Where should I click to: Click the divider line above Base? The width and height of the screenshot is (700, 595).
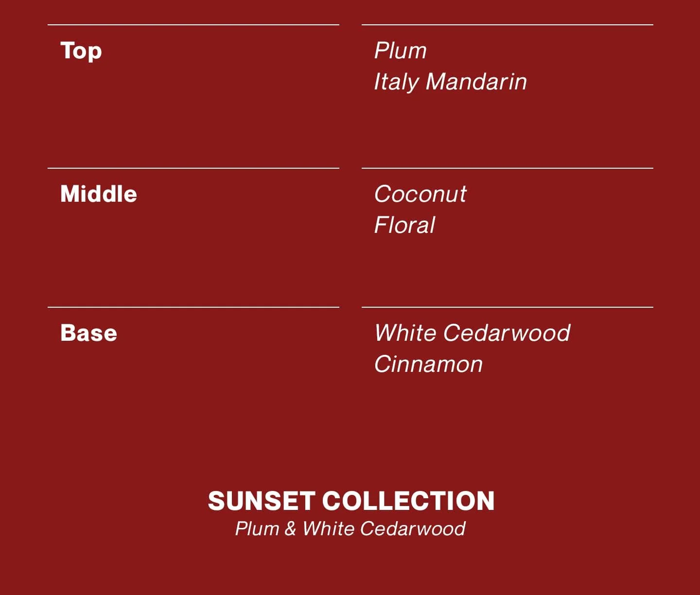[x=193, y=307]
